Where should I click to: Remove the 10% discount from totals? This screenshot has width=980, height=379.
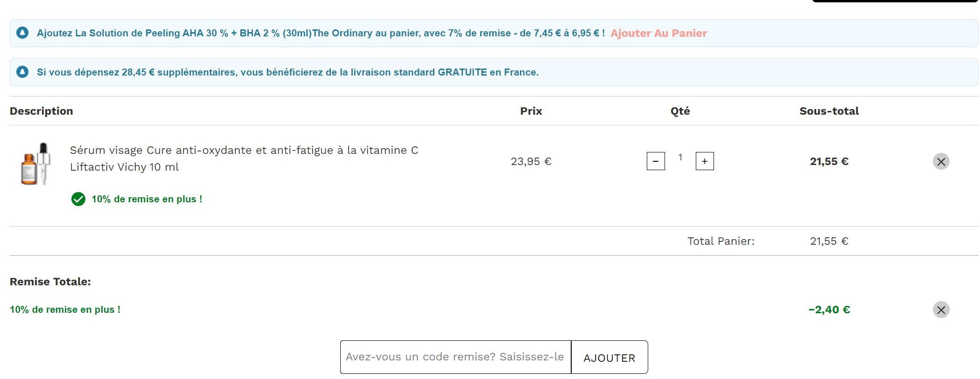click(x=941, y=310)
